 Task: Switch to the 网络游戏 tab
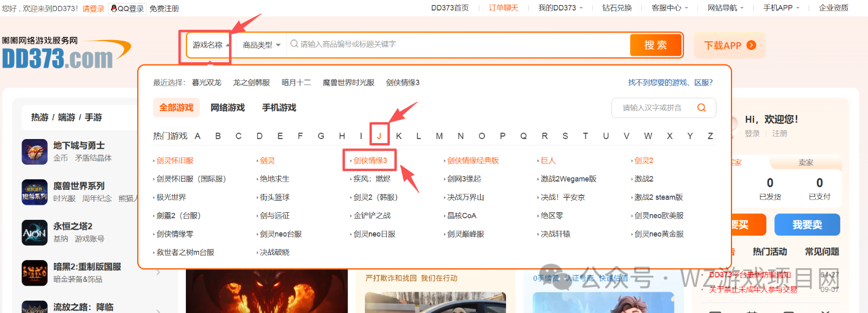pos(227,108)
